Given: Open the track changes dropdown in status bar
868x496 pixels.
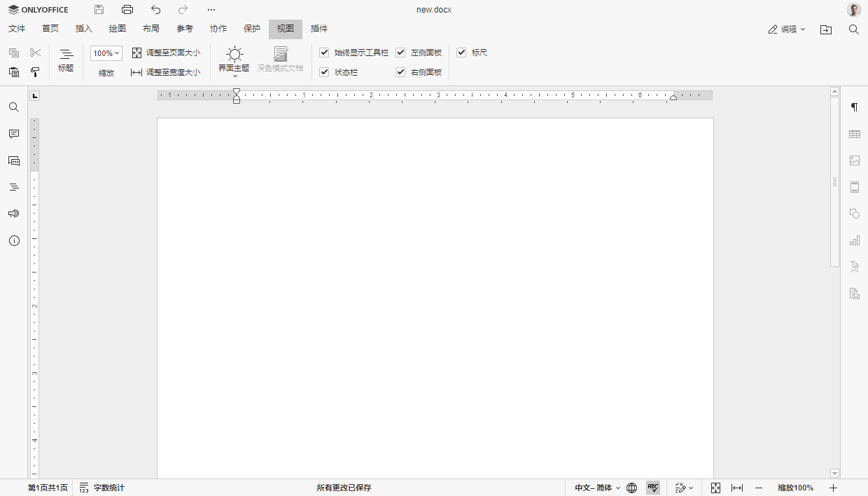Looking at the screenshot, I should [685, 488].
